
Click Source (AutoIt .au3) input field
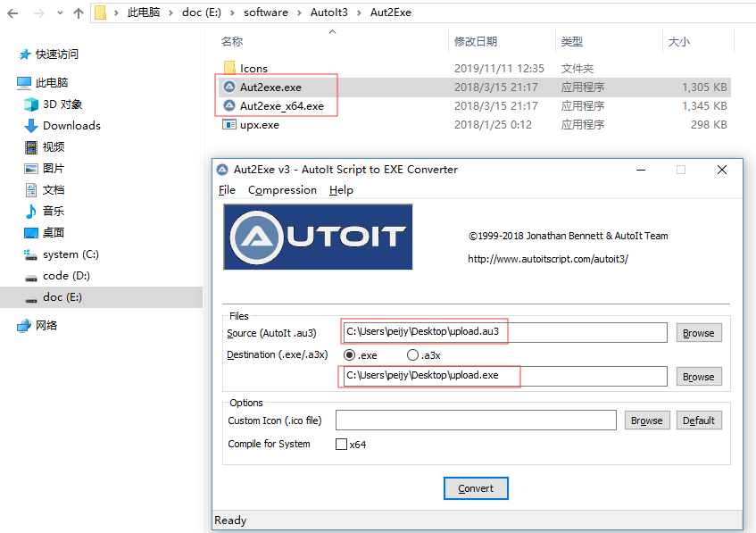[x=505, y=332]
